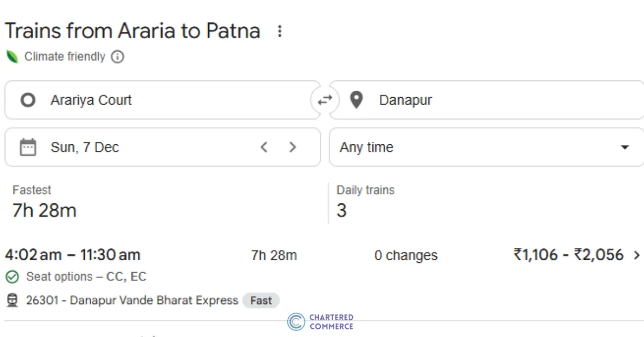Click the Trains from Araria to Patna heading
This screenshot has height=337, width=644.
click(131, 31)
